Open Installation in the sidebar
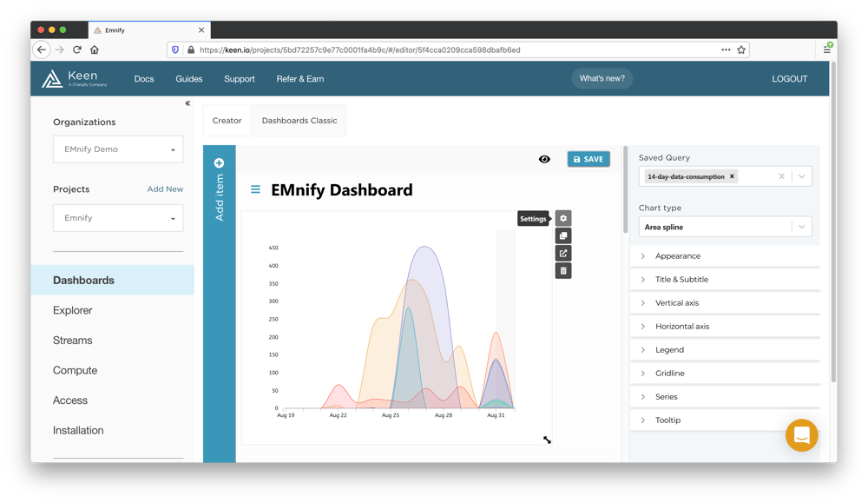Screen dimensions: 868x503 78,430
